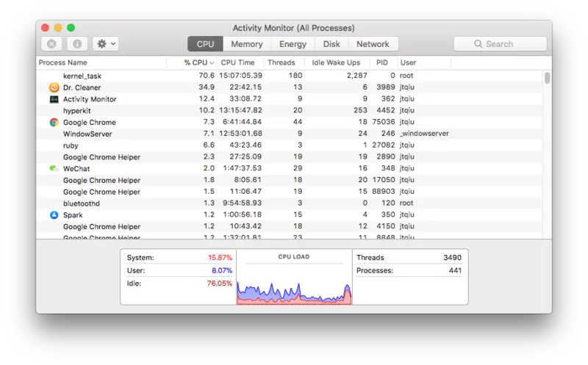Click the green zoom window button

(x=71, y=28)
